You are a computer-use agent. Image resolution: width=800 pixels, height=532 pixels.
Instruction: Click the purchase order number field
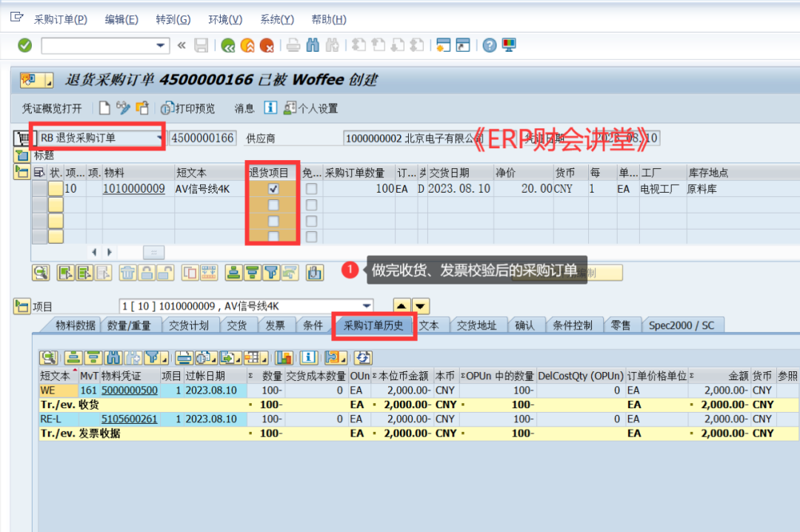click(x=202, y=138)
